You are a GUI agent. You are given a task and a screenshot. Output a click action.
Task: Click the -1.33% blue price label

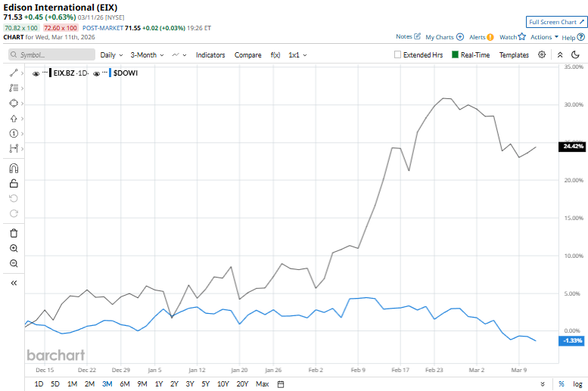[571, 341]
